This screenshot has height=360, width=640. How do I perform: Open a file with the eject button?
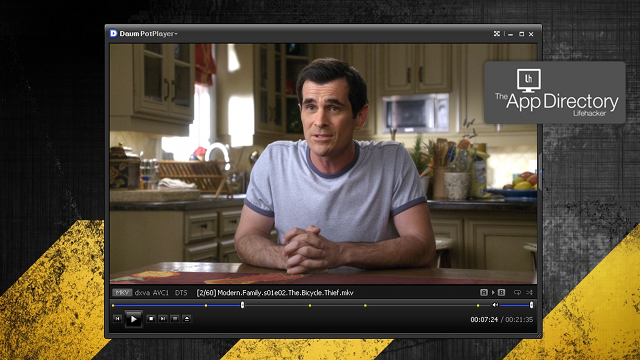tap(187, 318)
